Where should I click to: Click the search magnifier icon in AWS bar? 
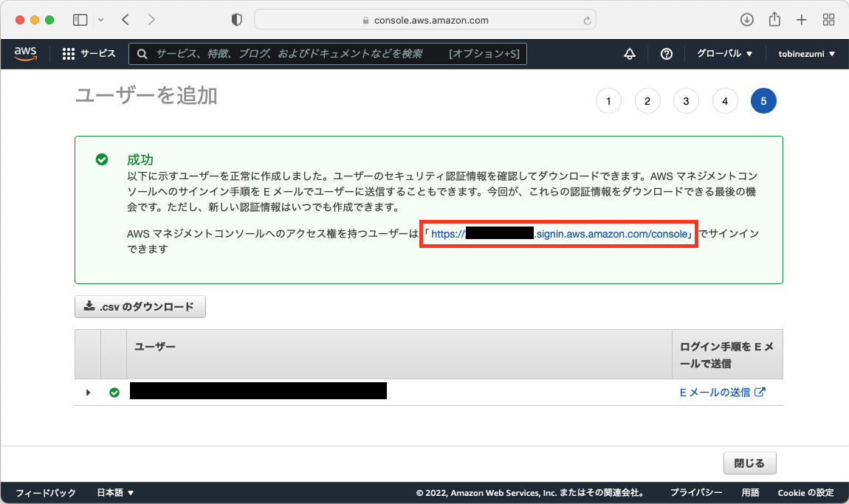tap(142, 54)
